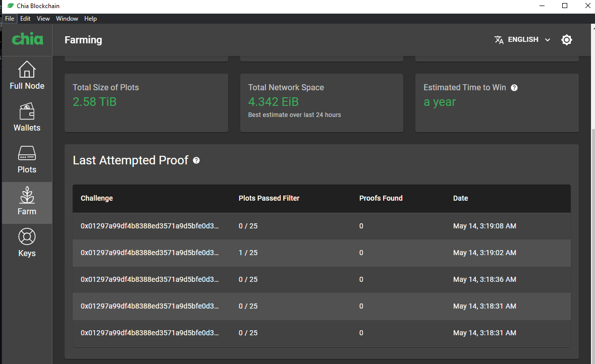Click the Last Attempted Proof heading
The image size is (595, 364).
[x=131, y=160]
